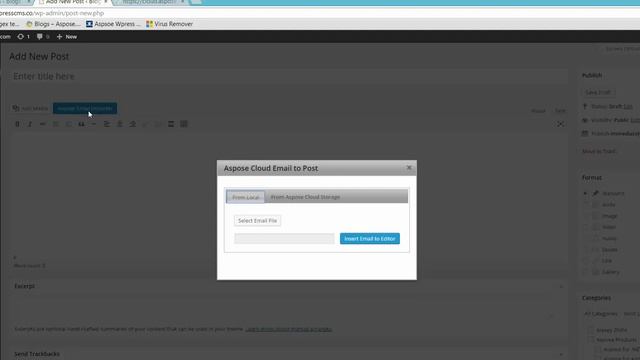
Task: Apply blockquote formatting in the editor toolbar
Action: [81, 124]
